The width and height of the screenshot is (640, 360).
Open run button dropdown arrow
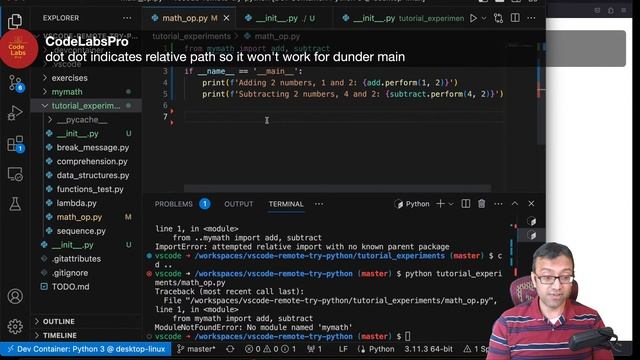[x=484, y=18]
